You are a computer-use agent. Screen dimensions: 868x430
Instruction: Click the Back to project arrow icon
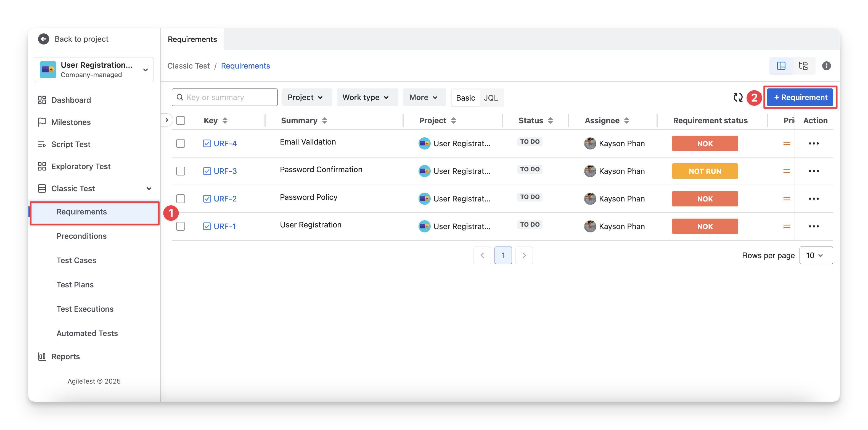point(43,39)
